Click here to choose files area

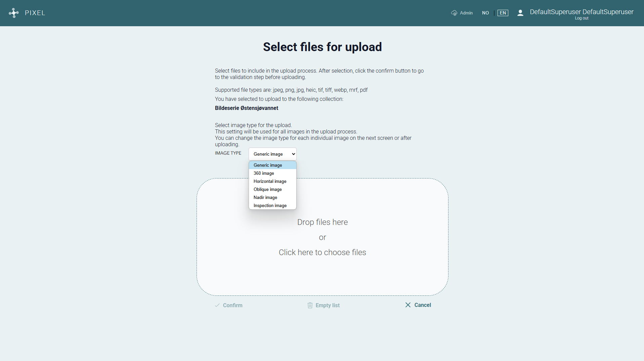322,252
